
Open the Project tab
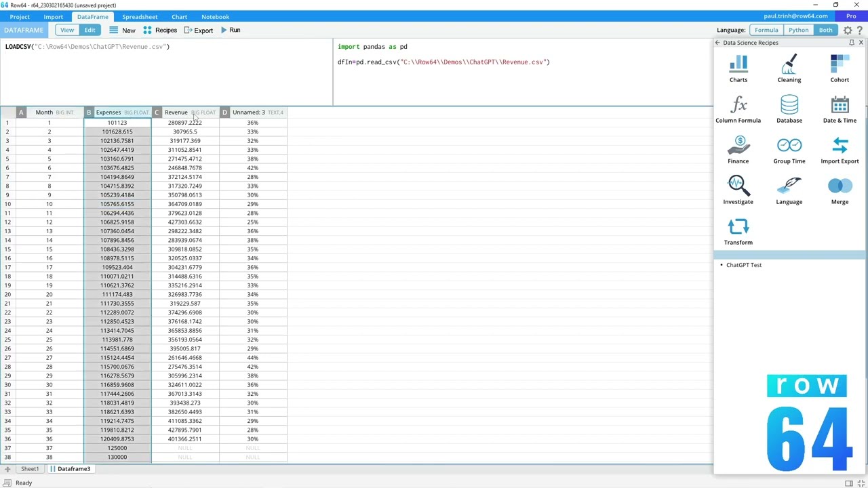click(x=20, y=16)
